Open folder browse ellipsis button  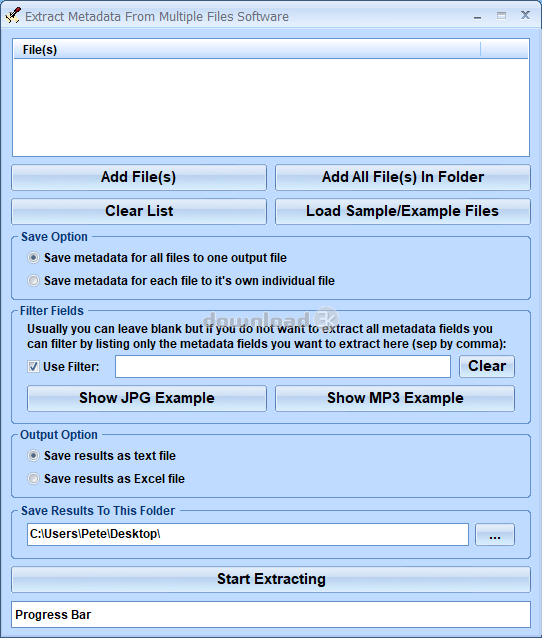495,534
